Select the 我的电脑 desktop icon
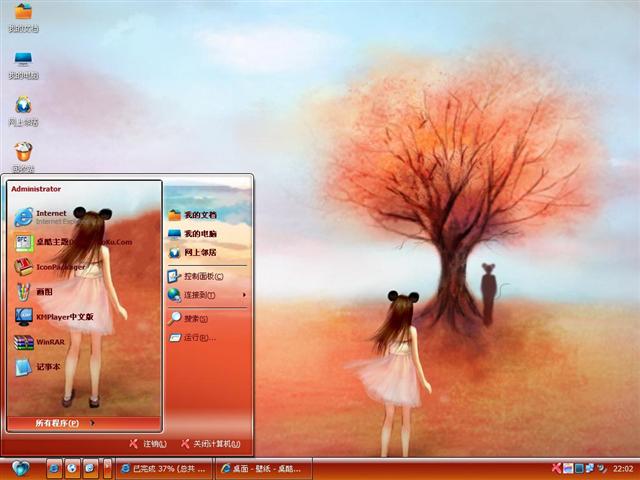Viewport: 640px width, 480px height. [23, 63]
